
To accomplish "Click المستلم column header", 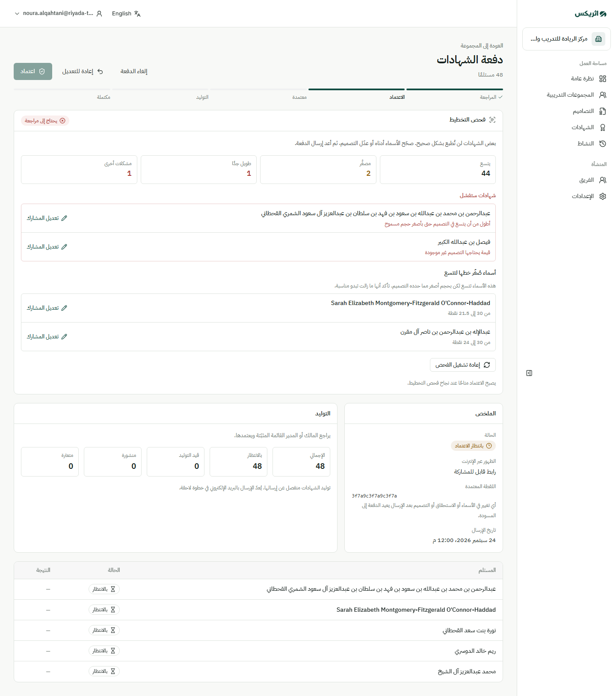I will click(x=487, y=570).
